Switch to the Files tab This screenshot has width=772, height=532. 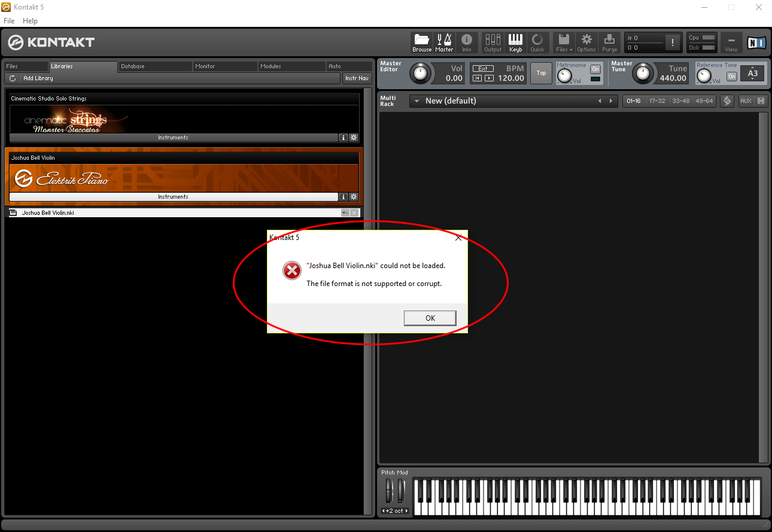coord(26,66)
